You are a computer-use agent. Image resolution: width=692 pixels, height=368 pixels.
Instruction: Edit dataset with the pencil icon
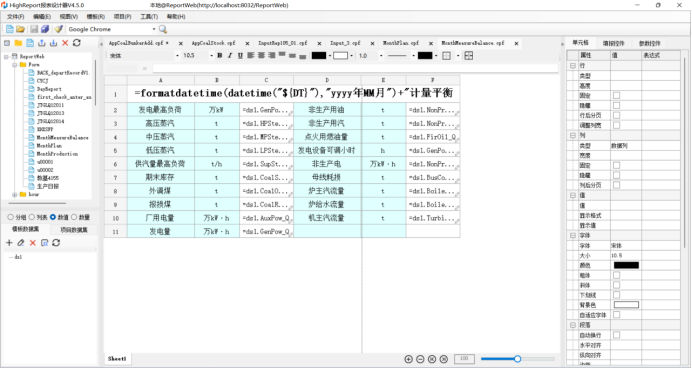[x=21, y=243]
